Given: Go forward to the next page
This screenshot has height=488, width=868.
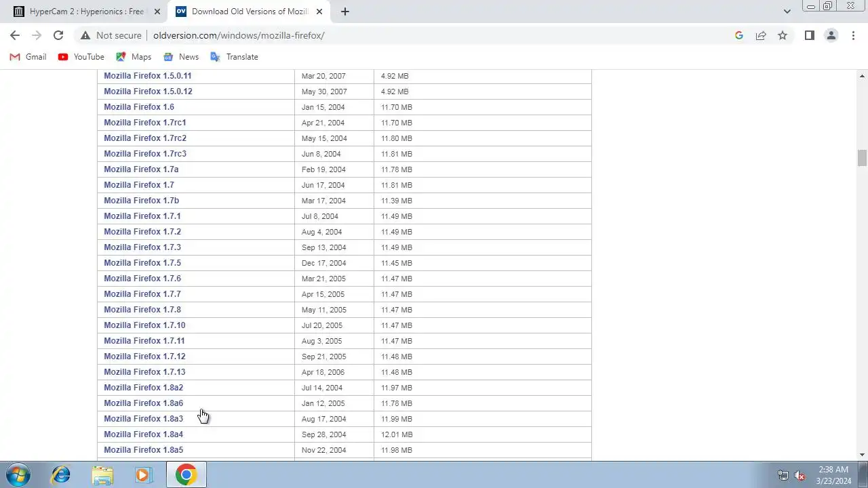Looking at the screenshot, I should tap(37, 35).
